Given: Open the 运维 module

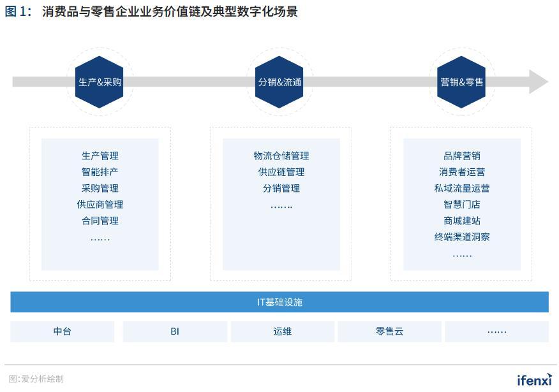Looking at the screenshot, I should point(282,331).
